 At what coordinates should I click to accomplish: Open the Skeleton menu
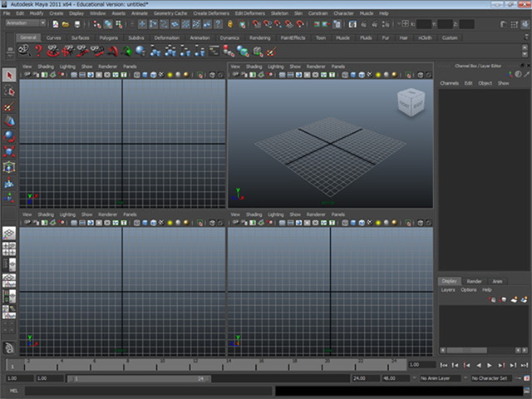[279, 13]
